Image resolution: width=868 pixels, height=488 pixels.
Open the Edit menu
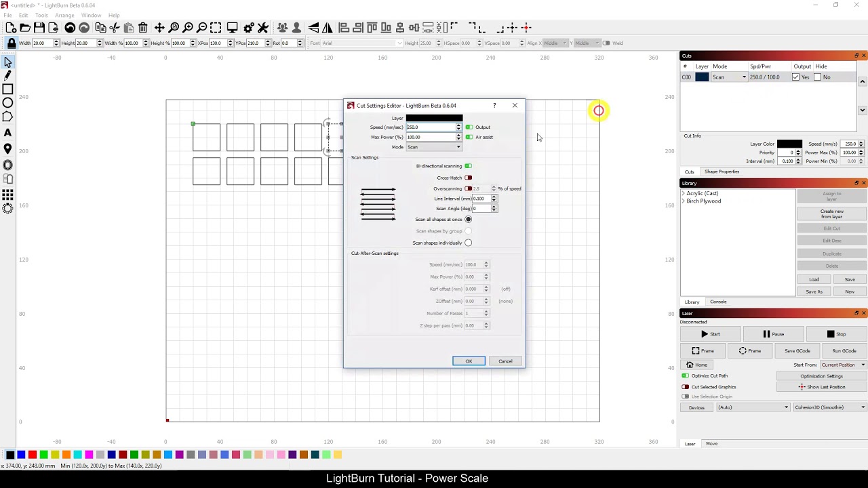[24, 15]
